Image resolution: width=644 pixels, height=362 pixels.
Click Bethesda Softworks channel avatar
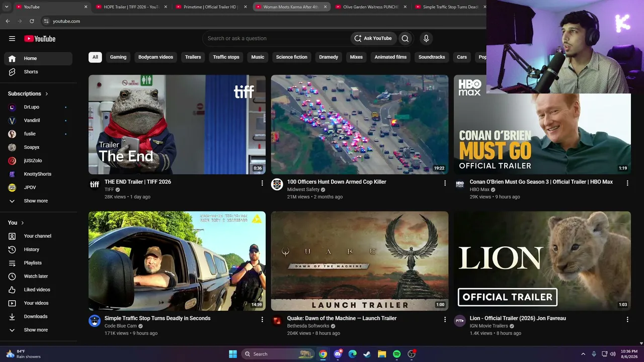click(277, 321)
